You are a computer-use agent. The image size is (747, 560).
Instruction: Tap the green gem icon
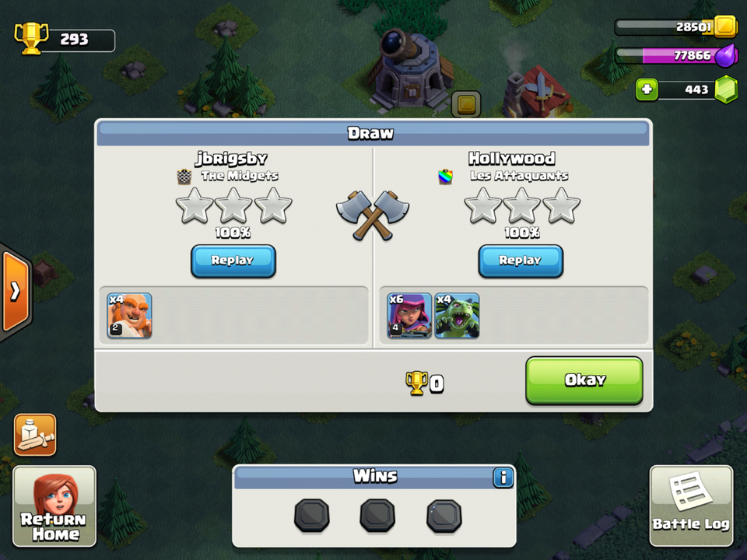coord(726,89)
